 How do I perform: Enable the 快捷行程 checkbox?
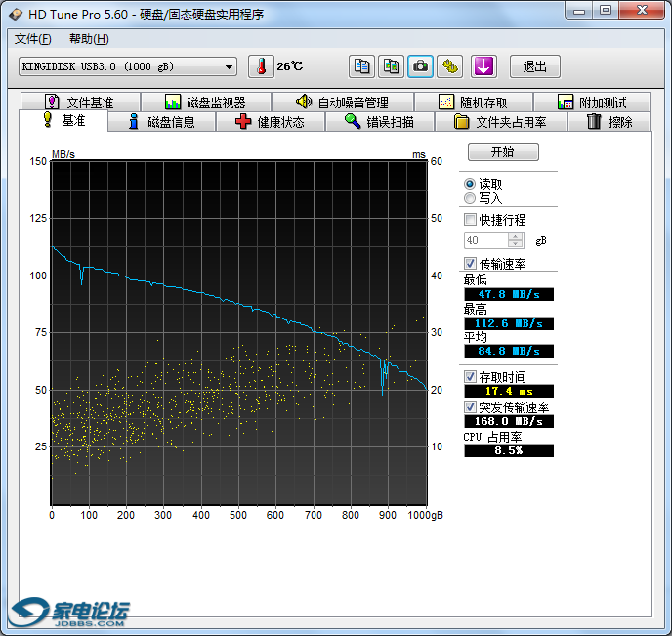click(470, 220)
